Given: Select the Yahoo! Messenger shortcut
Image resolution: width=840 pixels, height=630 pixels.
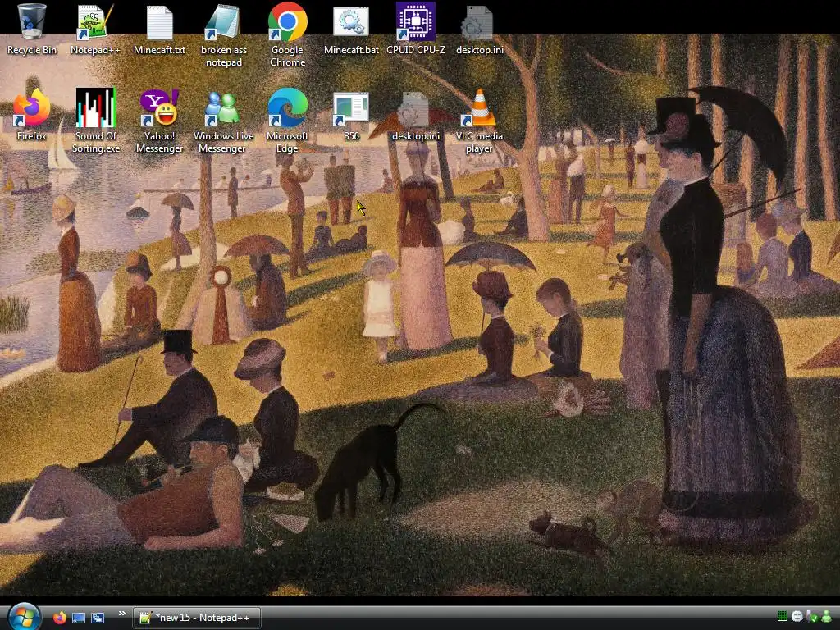Looking at the screenshot, I should (160, 121).
